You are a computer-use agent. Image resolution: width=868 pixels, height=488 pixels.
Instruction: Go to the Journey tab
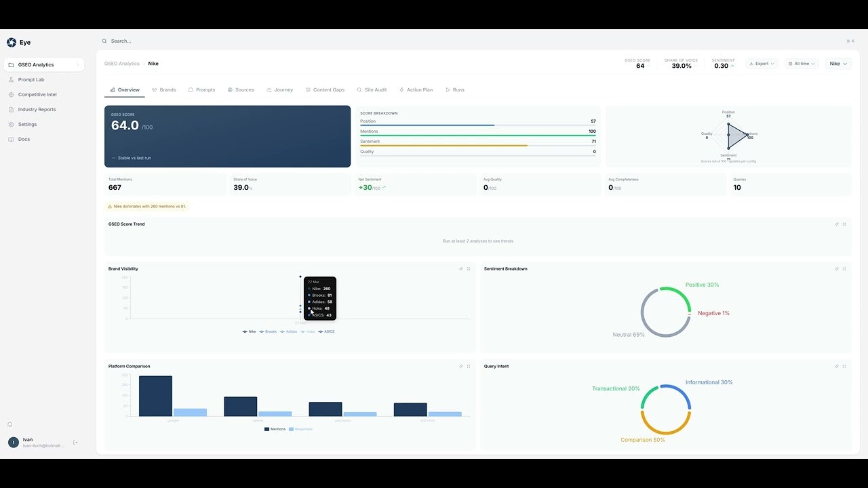tap(280, 90)
